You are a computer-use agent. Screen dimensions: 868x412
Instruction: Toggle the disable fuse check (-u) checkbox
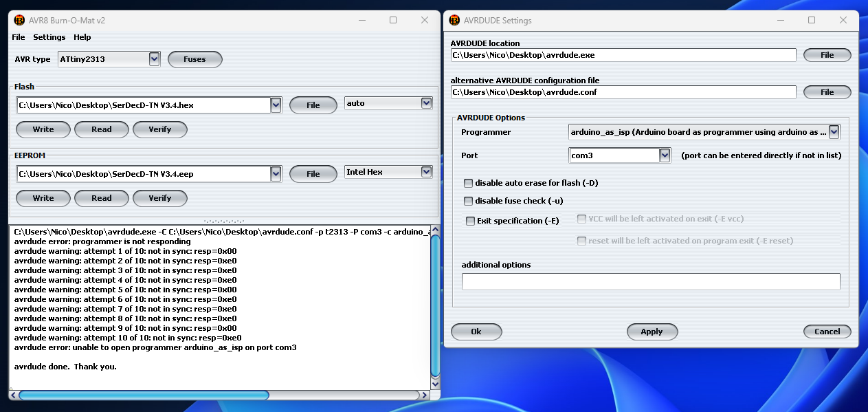(x=469, y=202)
